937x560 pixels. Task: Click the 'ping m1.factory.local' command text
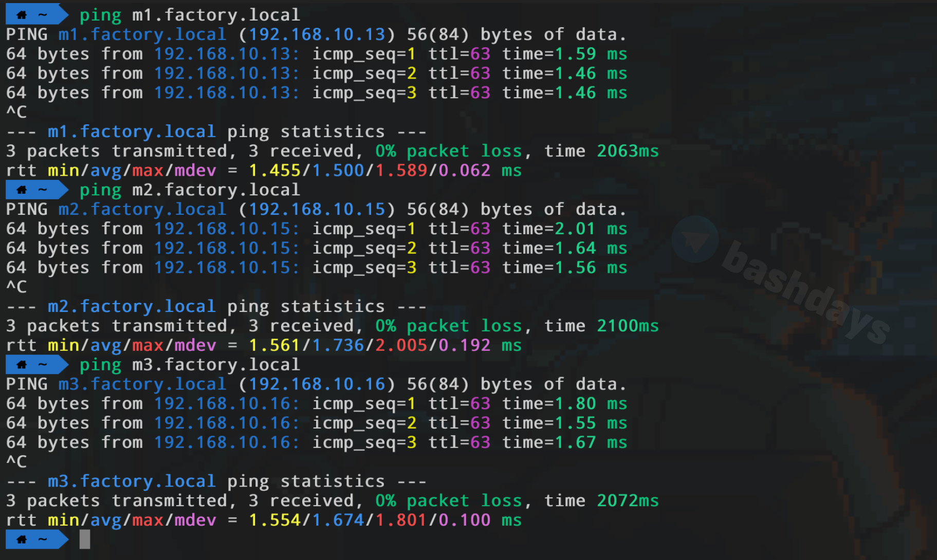(189, 15)
